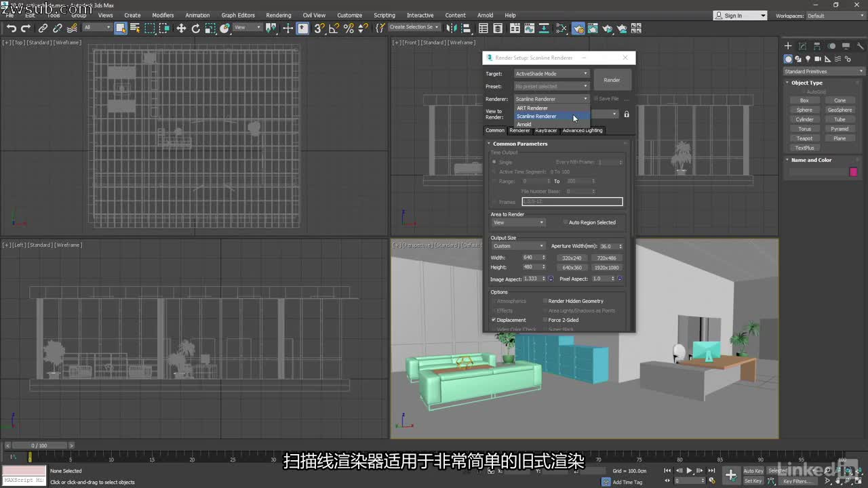
Task: Open the Material Editor teapot icon
Action: tap(561, 28)
